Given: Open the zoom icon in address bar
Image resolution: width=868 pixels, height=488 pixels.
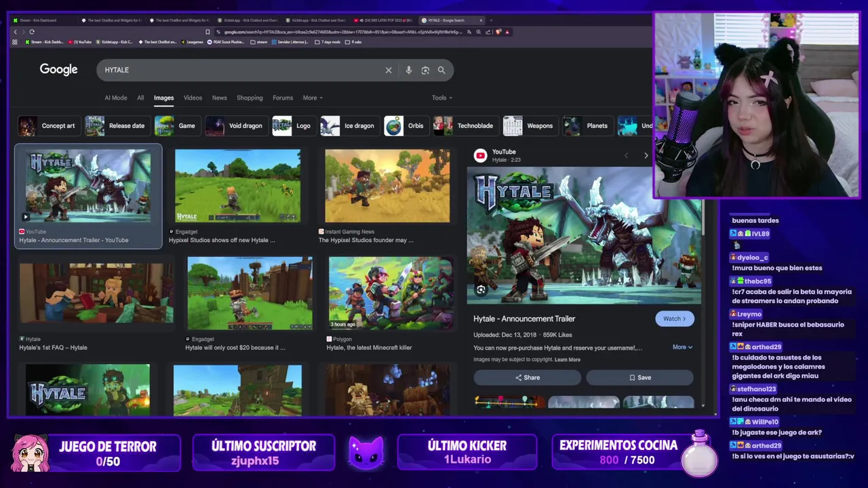Looking at the screenshot, I should coord(479,32).
